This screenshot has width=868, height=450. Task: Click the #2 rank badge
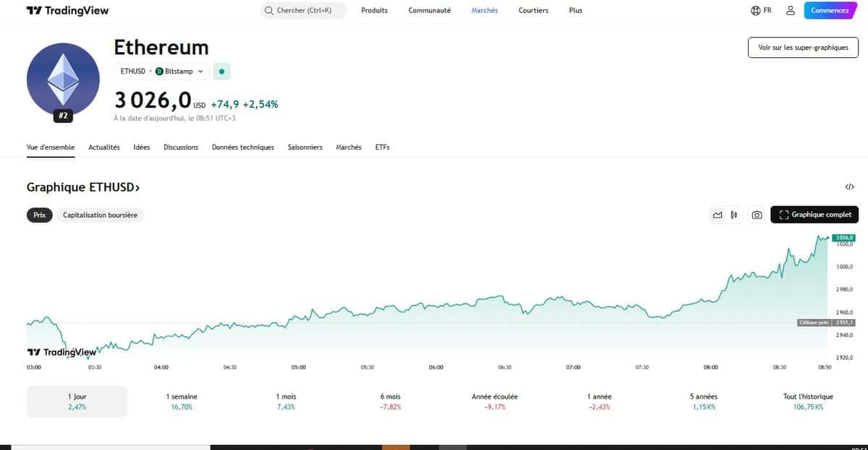click(x=63, y=115)
